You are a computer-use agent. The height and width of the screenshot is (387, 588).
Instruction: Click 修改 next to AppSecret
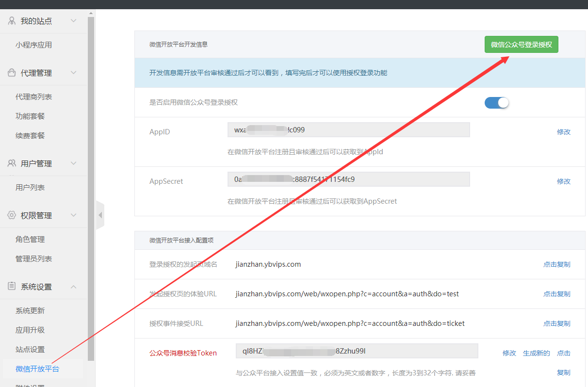(x=563, y=181)
